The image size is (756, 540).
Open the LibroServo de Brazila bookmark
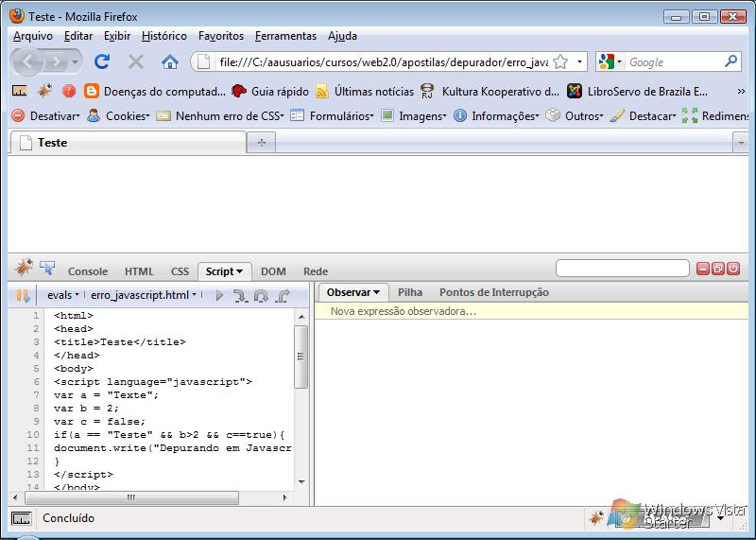click(x=637, y=91)
